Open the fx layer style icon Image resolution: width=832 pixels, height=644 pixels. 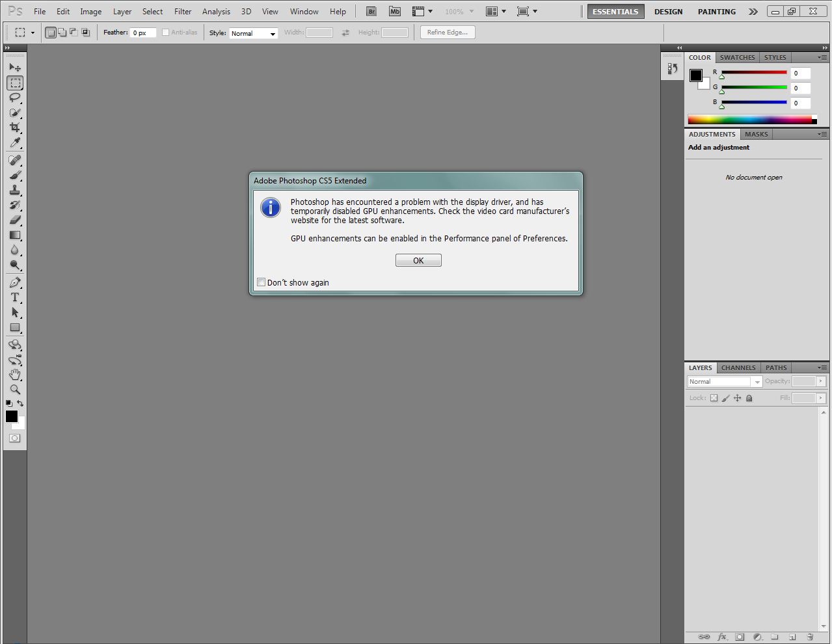[x=722, y=637]
